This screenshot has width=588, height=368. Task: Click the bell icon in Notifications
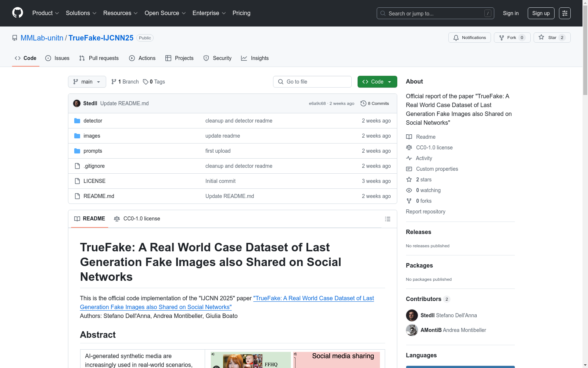[456, 38]
